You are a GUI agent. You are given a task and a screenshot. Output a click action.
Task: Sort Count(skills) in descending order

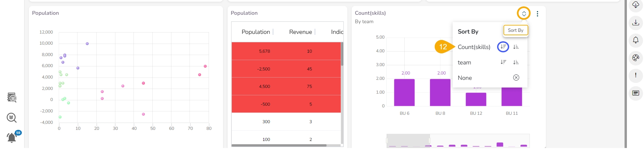point(503,47)
